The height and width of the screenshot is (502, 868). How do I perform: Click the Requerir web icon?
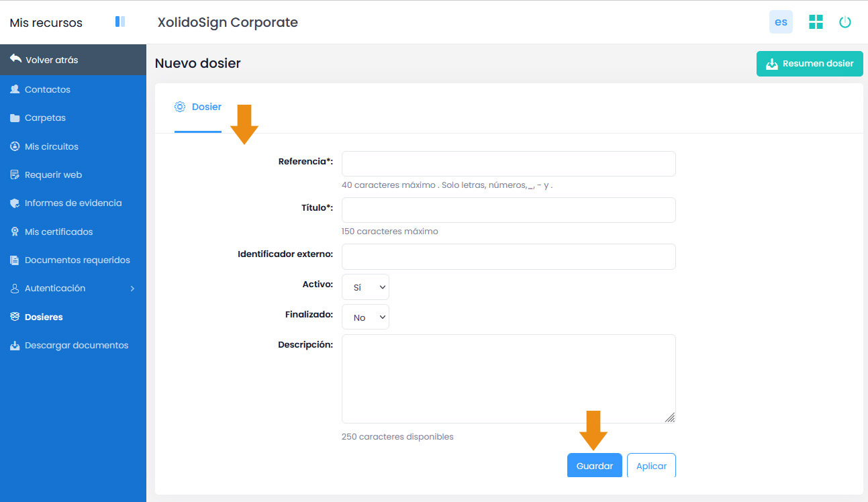(x=15, y=174)
